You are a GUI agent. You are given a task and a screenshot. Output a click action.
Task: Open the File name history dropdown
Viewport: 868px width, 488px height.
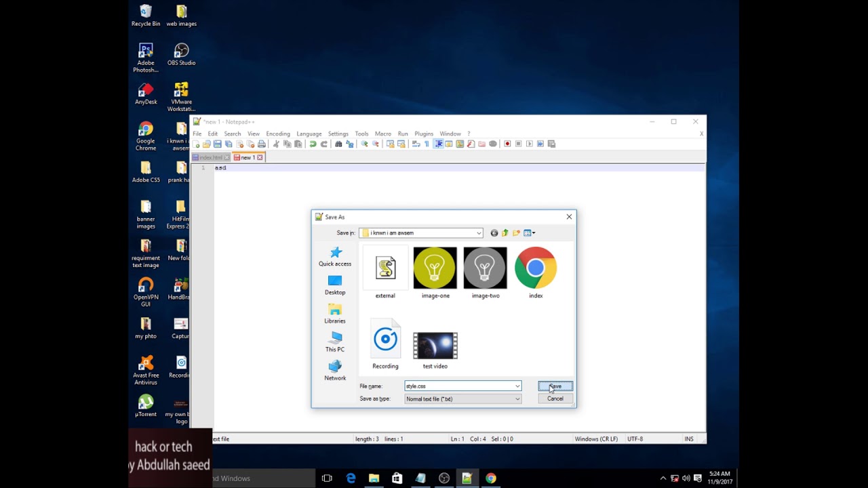click(x=517, y=386)
